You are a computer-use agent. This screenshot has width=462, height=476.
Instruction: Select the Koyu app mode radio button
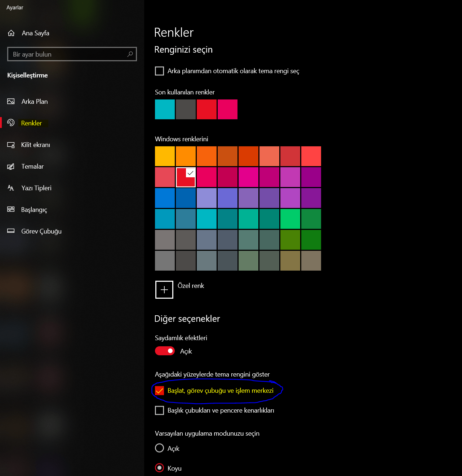pyautogui.click(x=159, y=468)
